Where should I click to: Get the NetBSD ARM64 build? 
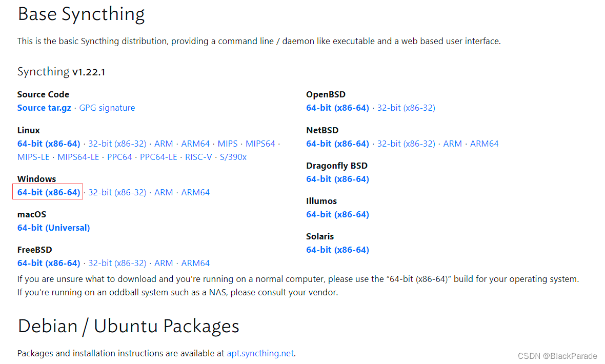(x=484, y=144)
